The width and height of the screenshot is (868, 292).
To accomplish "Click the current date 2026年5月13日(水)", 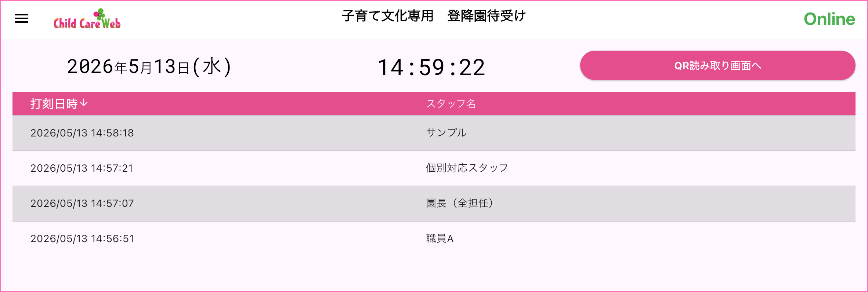I will 149,67.
